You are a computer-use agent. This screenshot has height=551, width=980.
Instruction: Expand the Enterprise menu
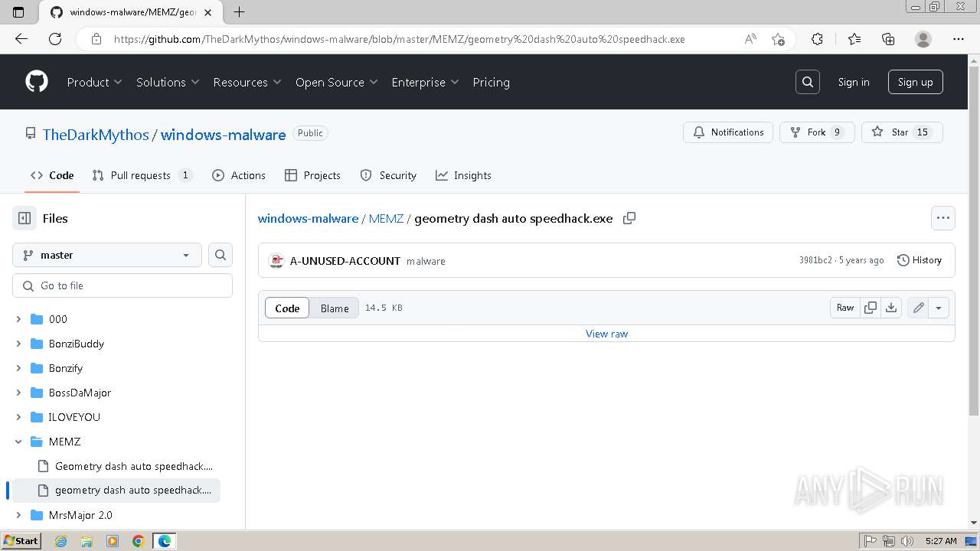click(425, 82)
